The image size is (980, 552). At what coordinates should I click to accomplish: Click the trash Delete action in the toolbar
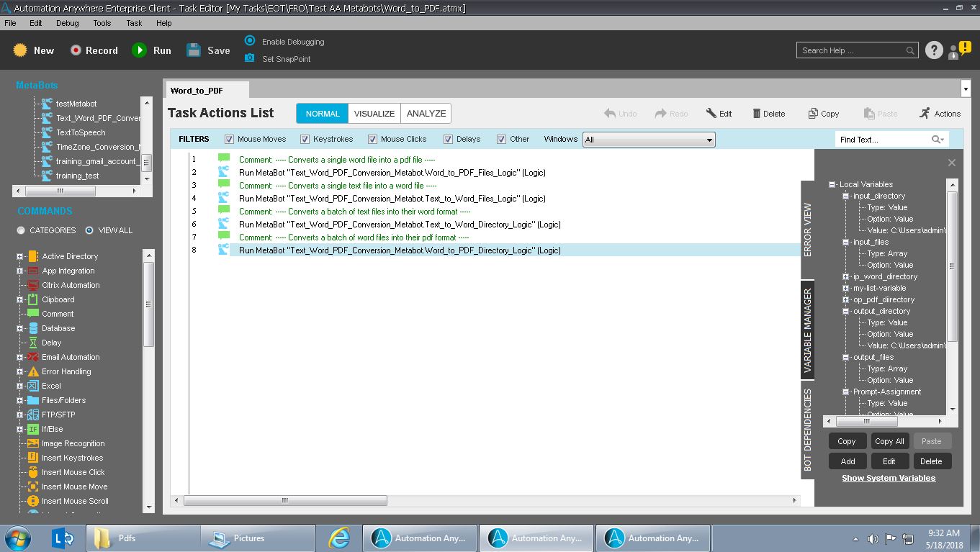pos(768,114)
